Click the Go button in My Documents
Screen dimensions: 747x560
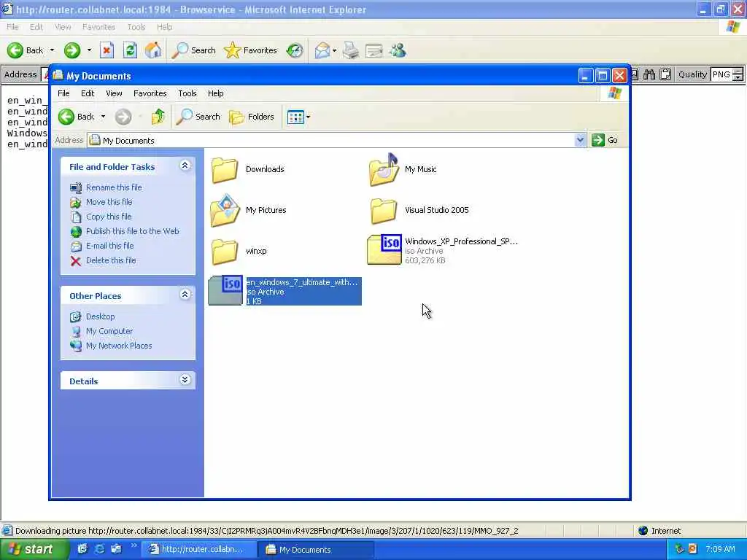tap(605, 140)
